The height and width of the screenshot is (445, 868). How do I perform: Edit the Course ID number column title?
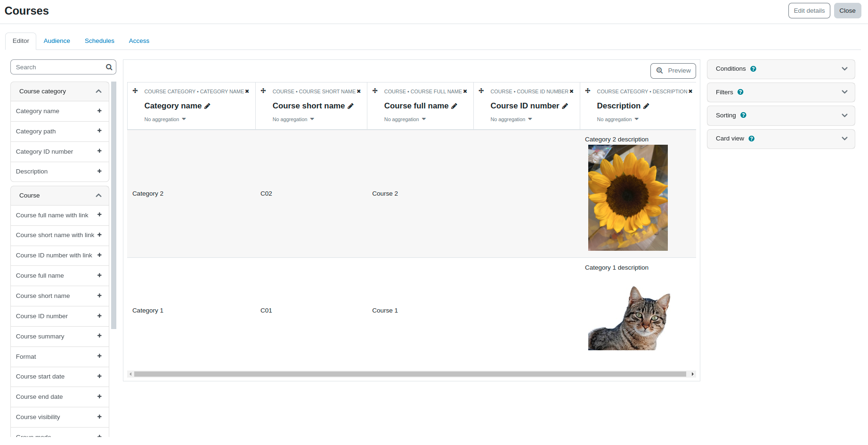(565, 106)
